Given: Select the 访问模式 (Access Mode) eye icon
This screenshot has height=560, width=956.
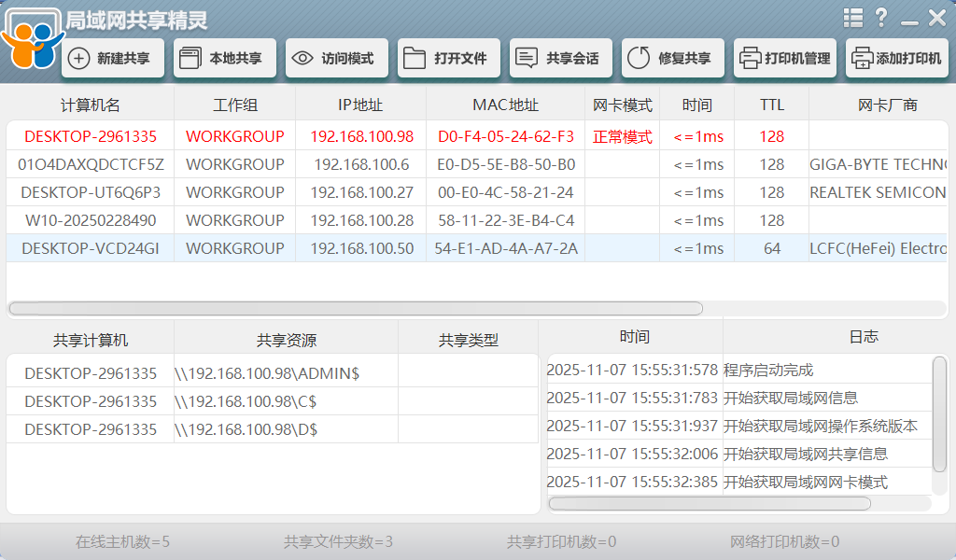Looking at the screenshot, I should [x=335, y=57].
